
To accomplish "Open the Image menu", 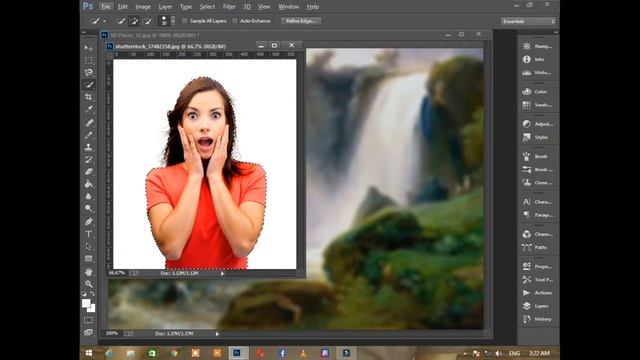I will (143, 7).
